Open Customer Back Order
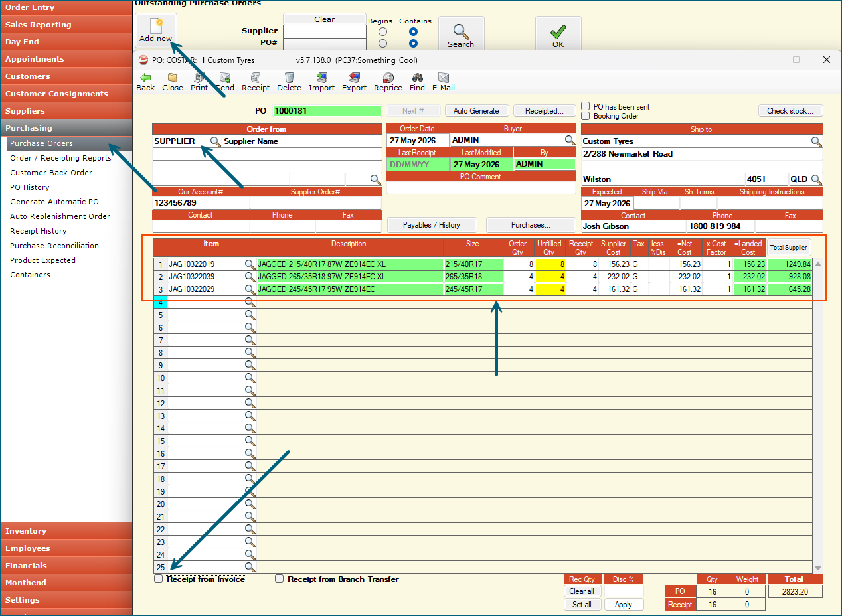The height and width of the screenshot is (616, 842). (51, 173)
